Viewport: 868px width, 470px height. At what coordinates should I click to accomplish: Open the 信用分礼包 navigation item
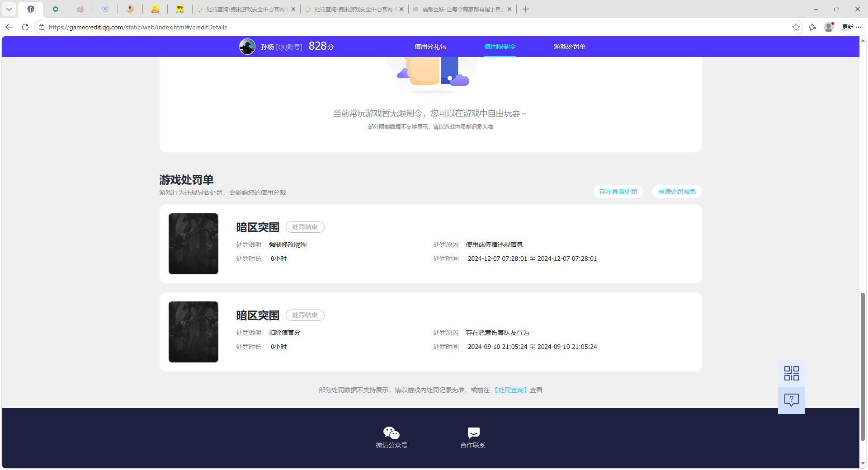430,47
